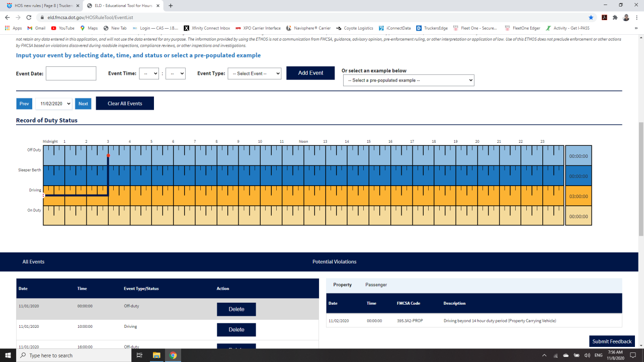The height and width of the screenshot is (362, 644).
Task: Open the Chrome Extensions puzzle icon
Action: point(615,17)
